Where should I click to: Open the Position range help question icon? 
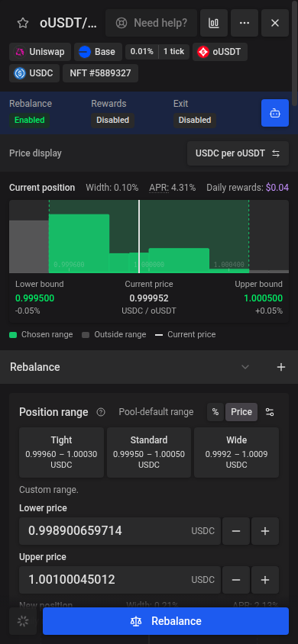[101, 412]
